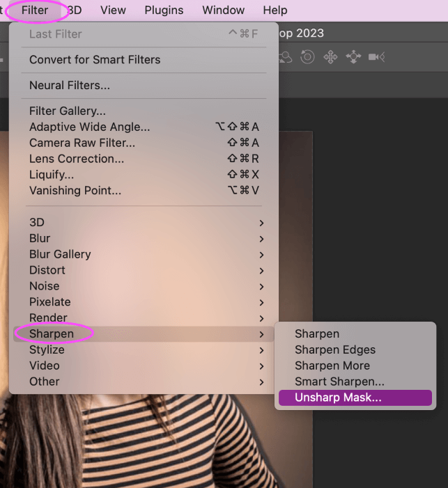
Task: Open Filter Gallery
Action: pyautogui.click(x=144, y=111)
